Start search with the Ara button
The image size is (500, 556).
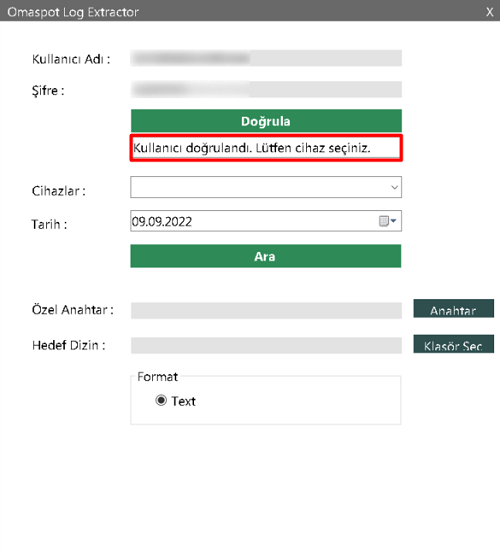point(266,256)
